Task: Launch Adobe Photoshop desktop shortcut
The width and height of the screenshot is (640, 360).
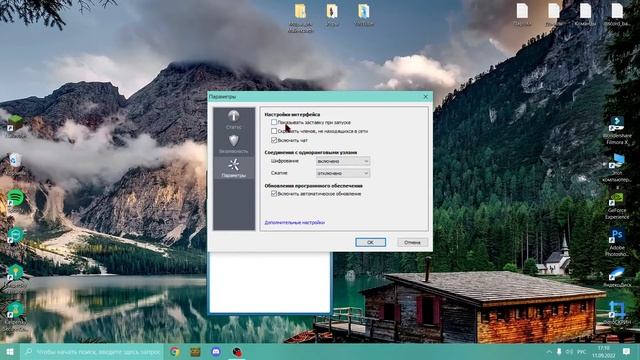Action: (617, 242)
